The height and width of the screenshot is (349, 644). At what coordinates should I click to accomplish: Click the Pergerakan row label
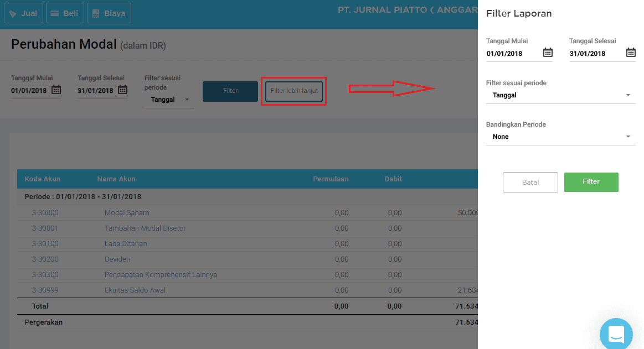(44, 322)
